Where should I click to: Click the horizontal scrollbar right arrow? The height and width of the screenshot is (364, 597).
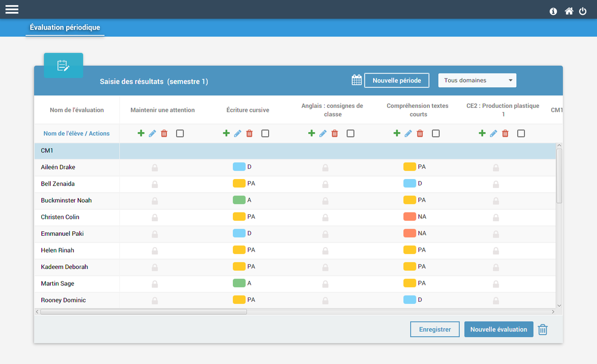tap(554, 312)
